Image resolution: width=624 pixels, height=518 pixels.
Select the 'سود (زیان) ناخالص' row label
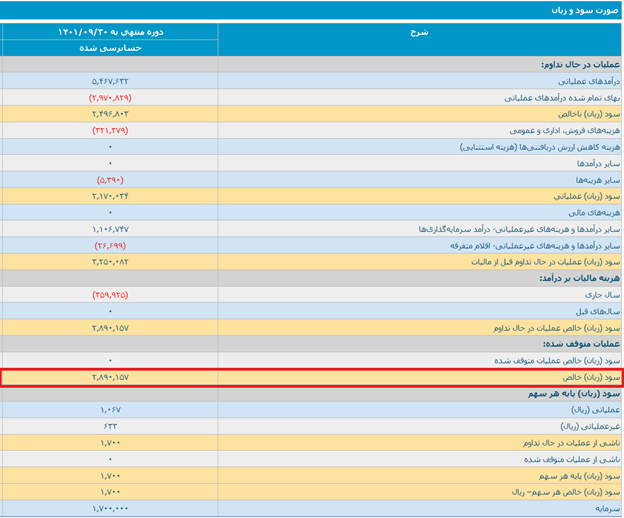point(589,114)
